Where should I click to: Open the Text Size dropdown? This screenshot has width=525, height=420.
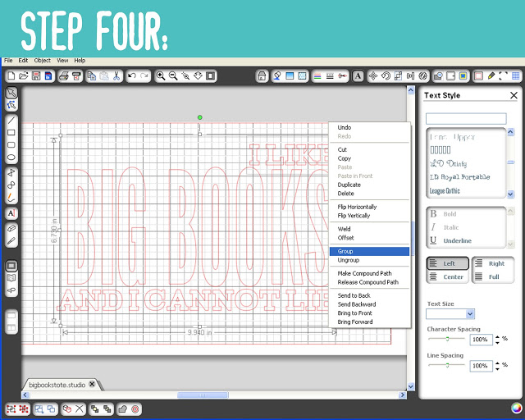[x=470, y=314]
